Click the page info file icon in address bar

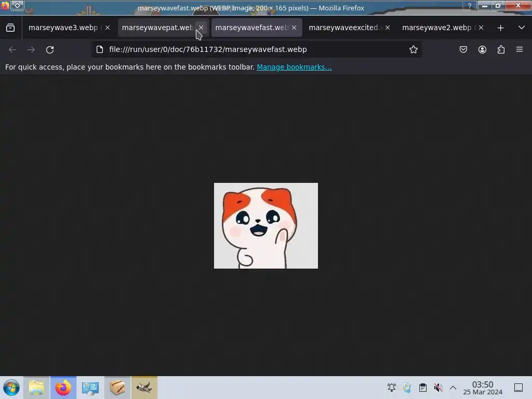tap(100, 49)
